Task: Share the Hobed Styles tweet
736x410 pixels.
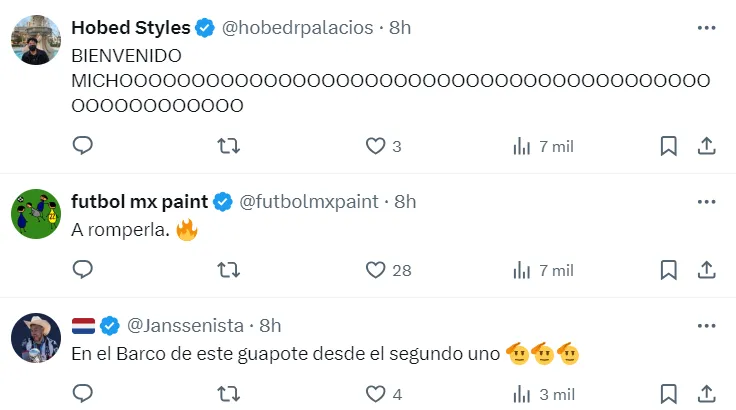Action: point(706,146)
